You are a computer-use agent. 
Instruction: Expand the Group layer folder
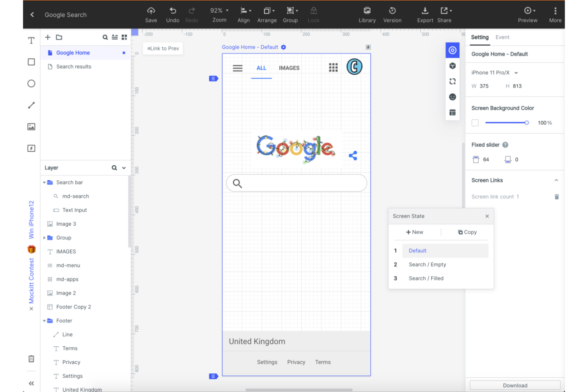tap(44, 238)
